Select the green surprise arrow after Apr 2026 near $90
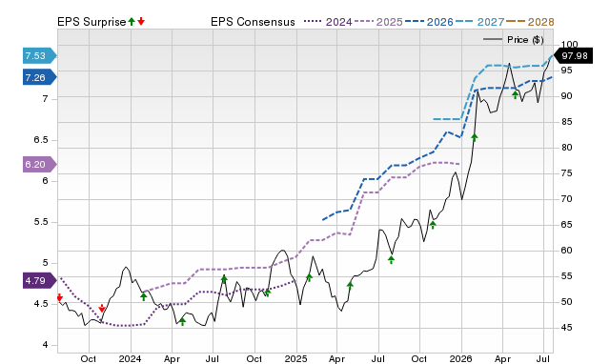 coord(516,94)
